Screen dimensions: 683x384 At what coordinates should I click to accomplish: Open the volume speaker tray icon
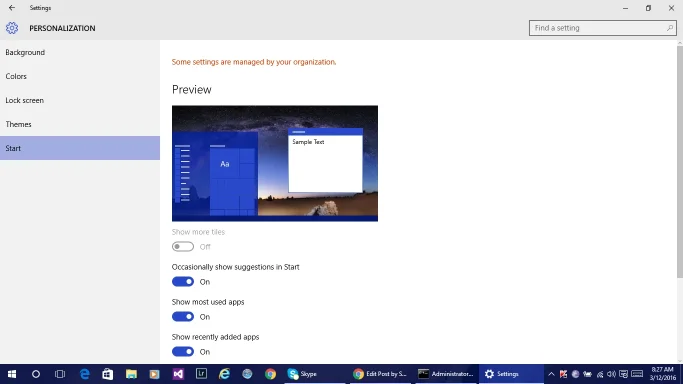tap(611, 374)
